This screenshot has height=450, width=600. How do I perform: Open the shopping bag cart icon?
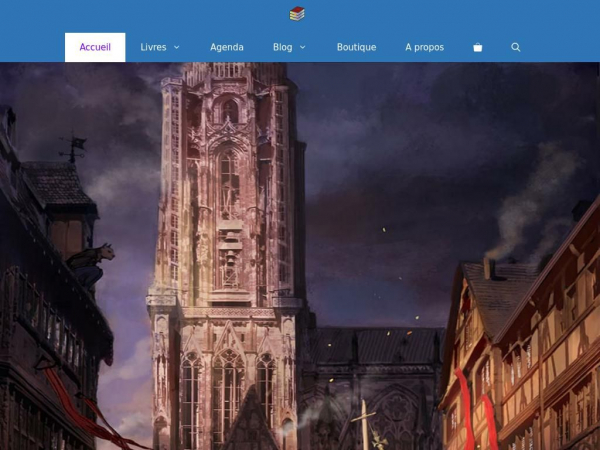pyautogui.click(x=478, y=47)
